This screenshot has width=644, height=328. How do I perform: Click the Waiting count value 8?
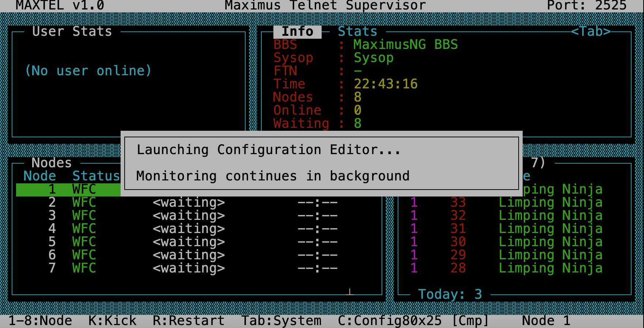tap(358, 124)
